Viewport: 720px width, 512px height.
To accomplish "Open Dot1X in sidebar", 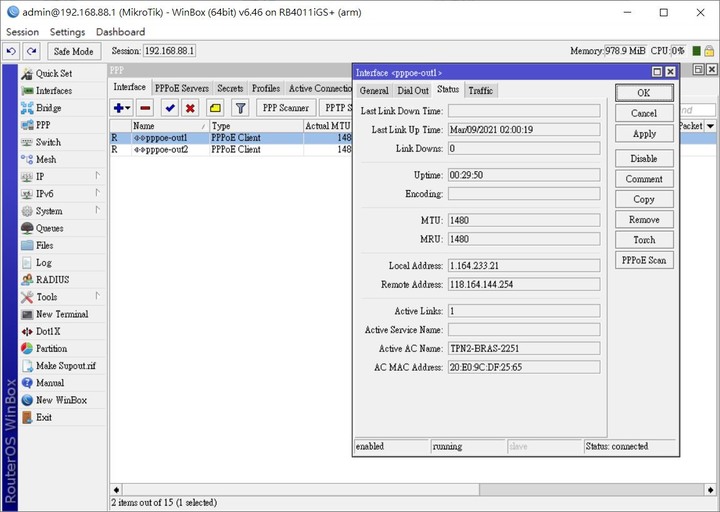I will point(48,332).
